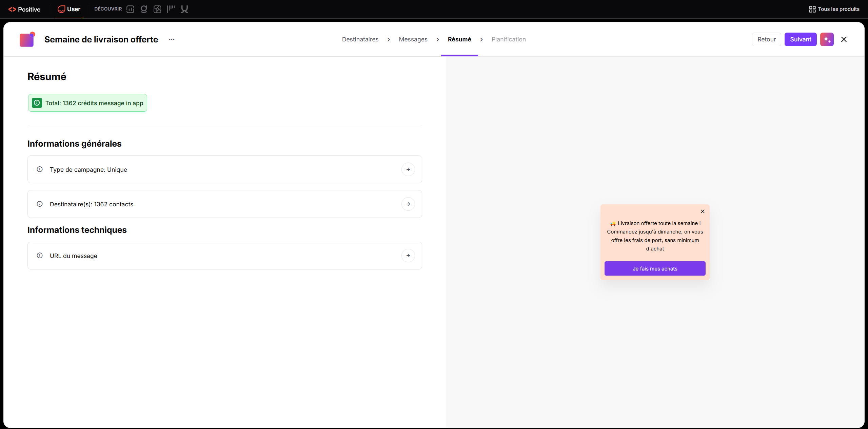868x429 pixels.
Task: Open the barcode-style Découvrir product icon
Action: pyautogui.click(x=171, y=9)
